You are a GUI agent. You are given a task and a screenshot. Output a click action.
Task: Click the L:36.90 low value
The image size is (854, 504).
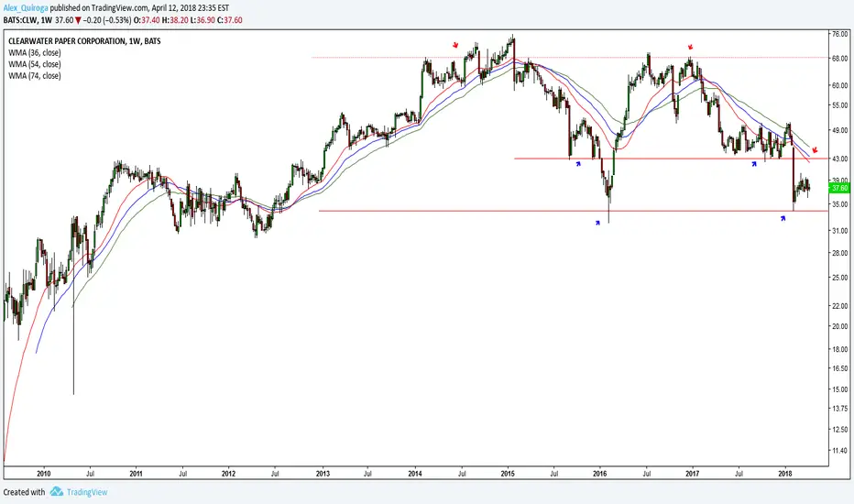(203, 20)
